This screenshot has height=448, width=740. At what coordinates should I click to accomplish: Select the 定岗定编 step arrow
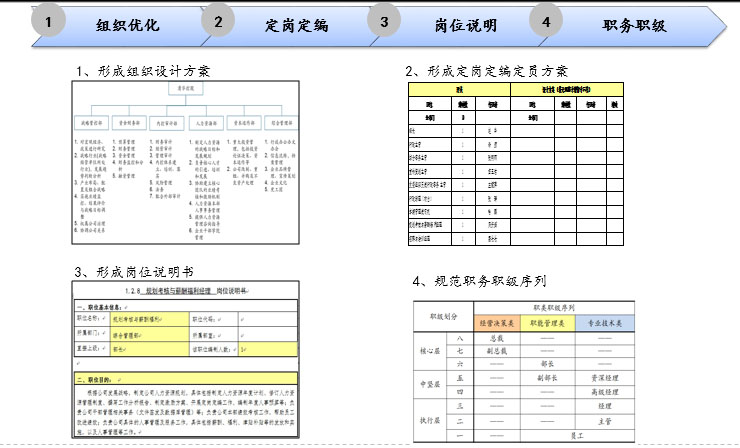(297, 25)
